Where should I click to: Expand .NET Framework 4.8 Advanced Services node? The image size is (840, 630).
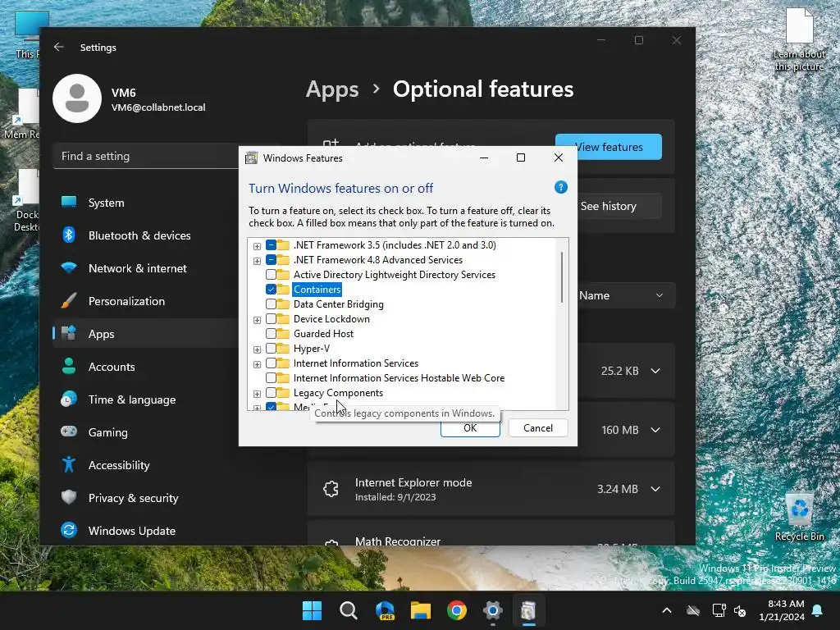257,261
